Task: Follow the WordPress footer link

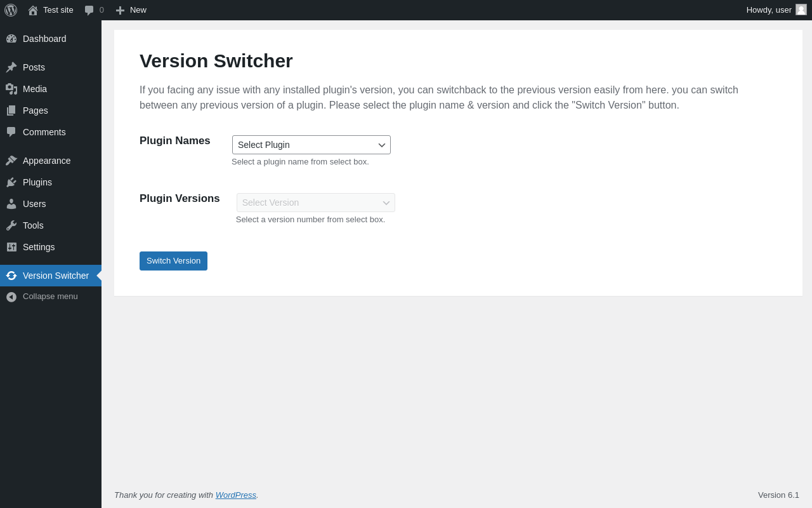Action: 236,495
